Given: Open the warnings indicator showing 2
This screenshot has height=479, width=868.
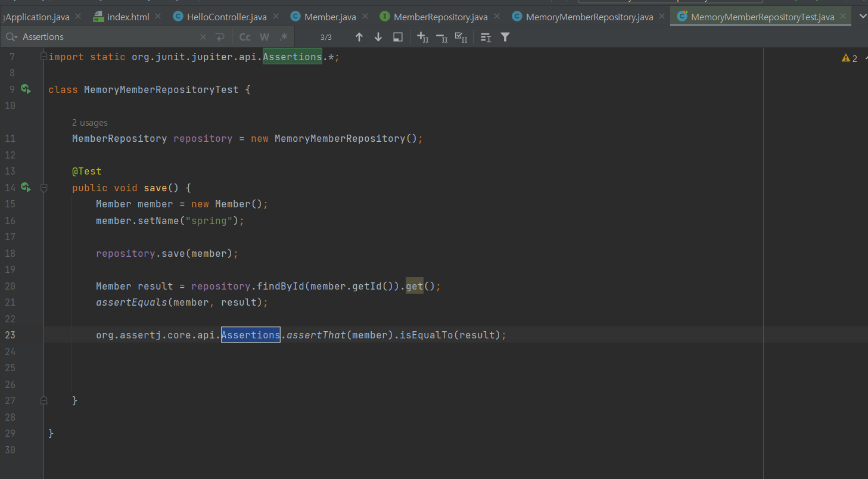Looking at the screenshot, I should point(850,58).
